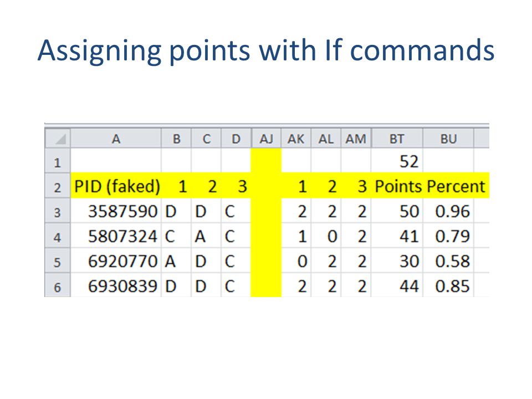Select column A header
This screenshot has width=532, height=399.
(x=116, y=139)
